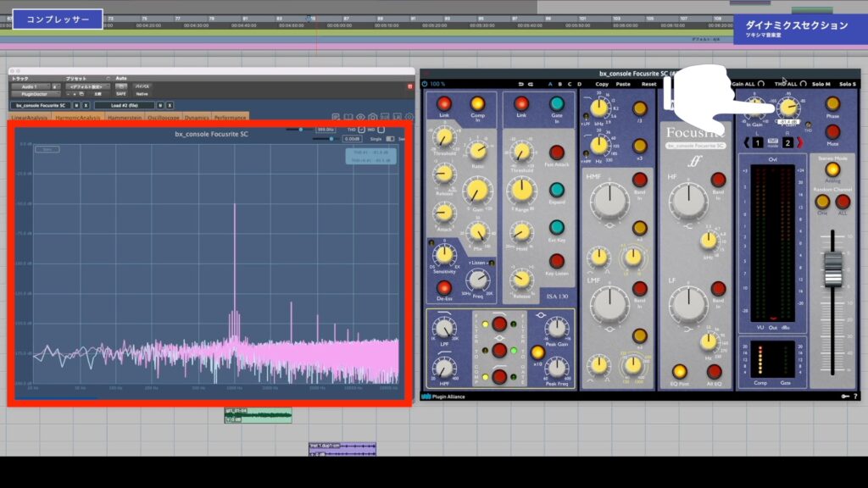This screenshot has height=488, width=868.
Task: Click the undo arrow in bx_console toolbar
Action: tap(521, 84)
